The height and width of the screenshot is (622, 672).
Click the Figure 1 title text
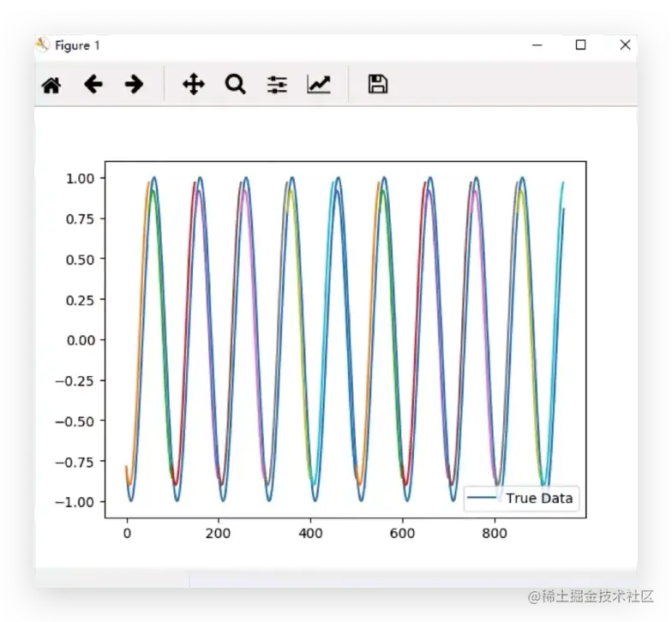[77, 45]
